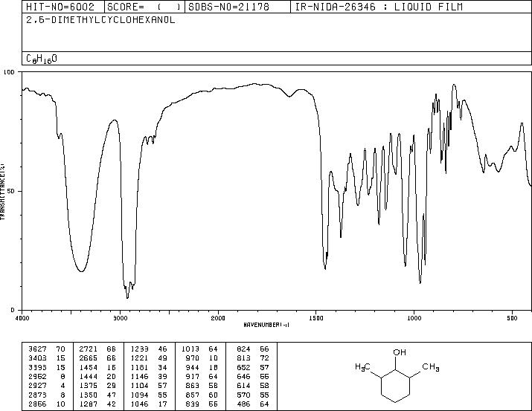Viewport: 532px width, 411px height.
Task: Select peak table entry 3403
Action: [x=47, y=357]
